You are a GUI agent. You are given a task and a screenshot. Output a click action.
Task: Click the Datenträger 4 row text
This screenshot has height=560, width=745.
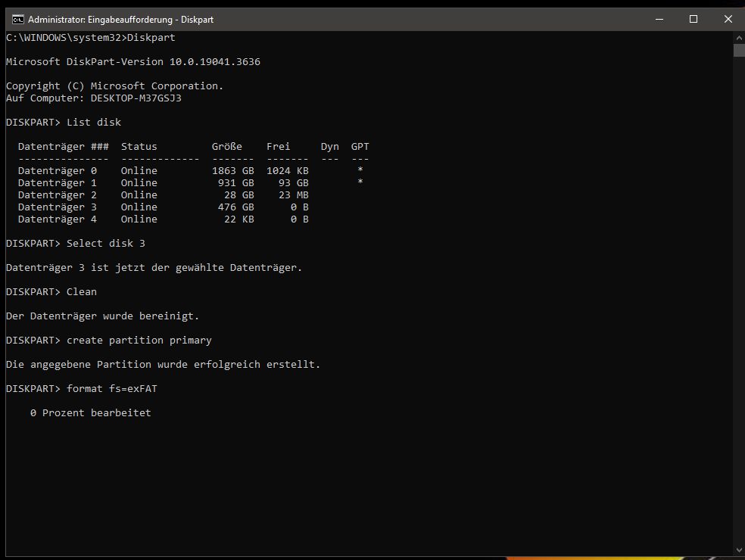164,219
